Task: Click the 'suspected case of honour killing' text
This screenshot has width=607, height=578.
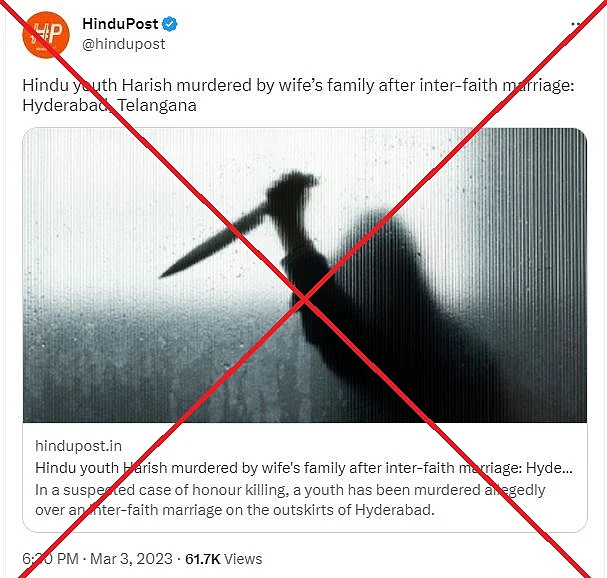Action: [x=175, y=490]
